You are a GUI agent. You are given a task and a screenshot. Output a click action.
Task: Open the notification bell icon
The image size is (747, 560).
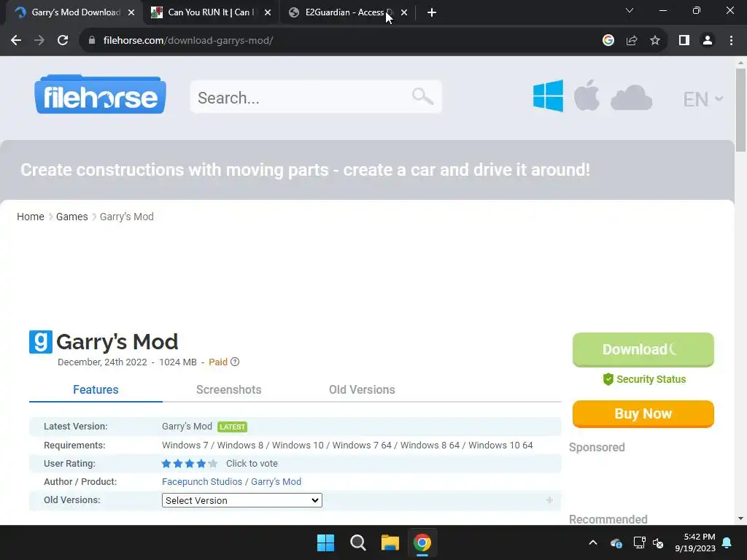coord(727,542)
